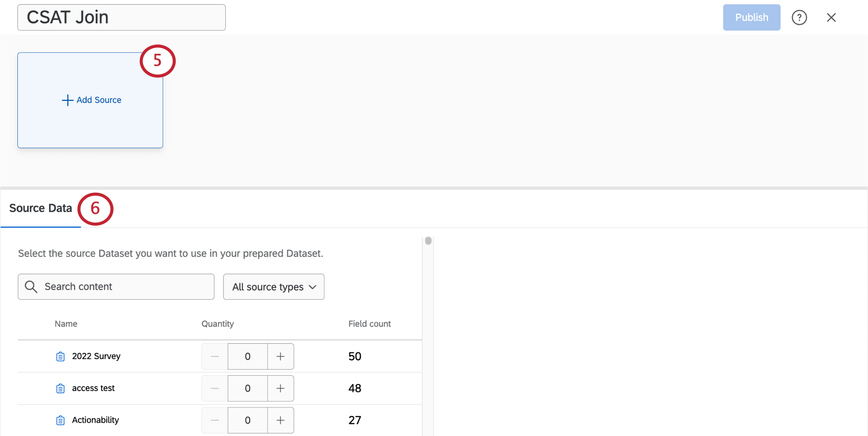The width and height of the screenshot is (868, 436).
Task: Edit the CSAT Join dataset name field
Action: 122,17
